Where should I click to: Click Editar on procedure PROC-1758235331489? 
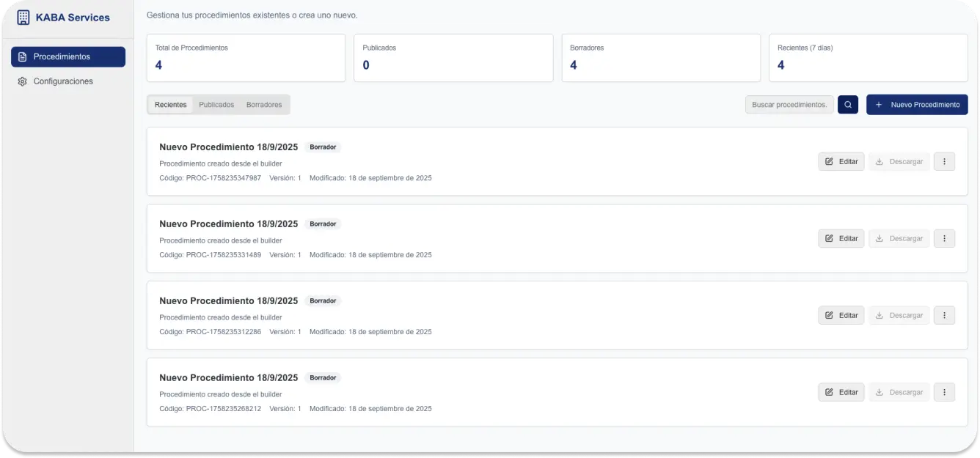tap(841, 238)
